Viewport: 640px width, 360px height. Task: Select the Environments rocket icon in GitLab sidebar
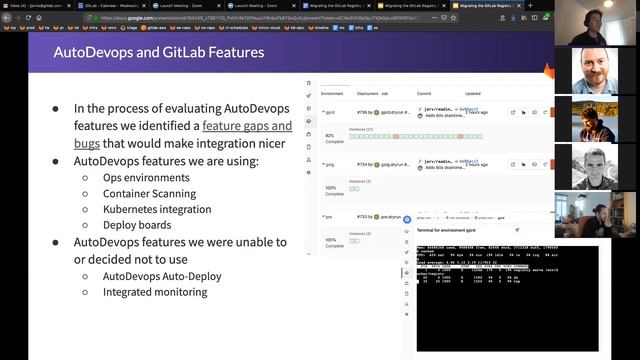tap(309, 96)
